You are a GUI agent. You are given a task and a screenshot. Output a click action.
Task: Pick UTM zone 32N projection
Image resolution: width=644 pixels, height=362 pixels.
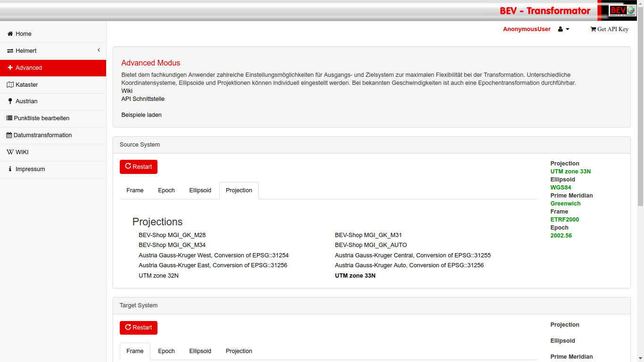[158, 276]
